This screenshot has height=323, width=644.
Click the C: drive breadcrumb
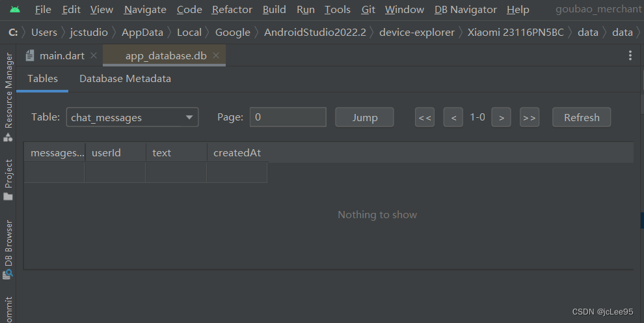(x=13, y=32)
